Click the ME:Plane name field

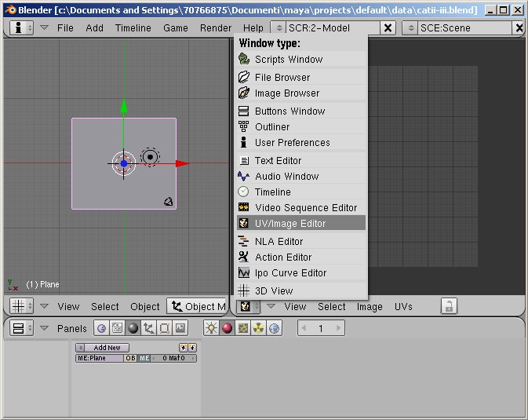tap(100, 358)
